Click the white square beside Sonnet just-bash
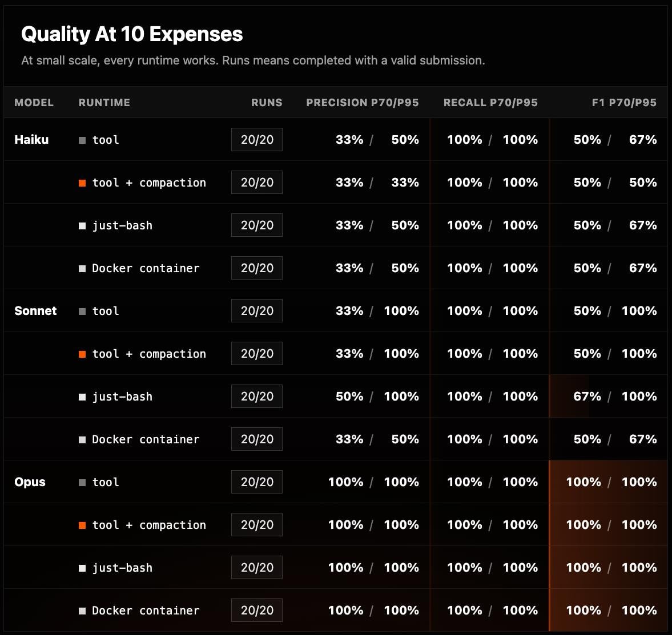 (82, 397)
